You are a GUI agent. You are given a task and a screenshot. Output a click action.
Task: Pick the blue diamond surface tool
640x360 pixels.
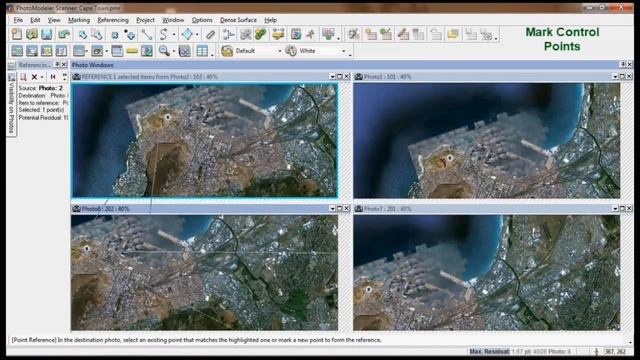pyautogui.click(x=187, y=34)
